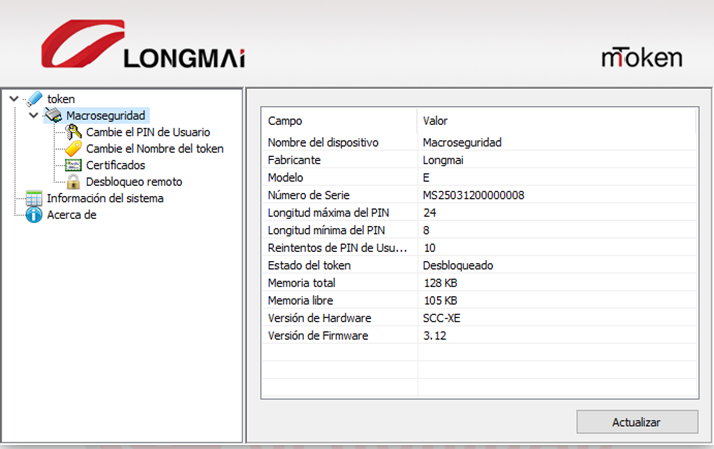The width and height of the screenshot is (714, 449).
Task: Select the Modelo field
Action: [286, 178]
